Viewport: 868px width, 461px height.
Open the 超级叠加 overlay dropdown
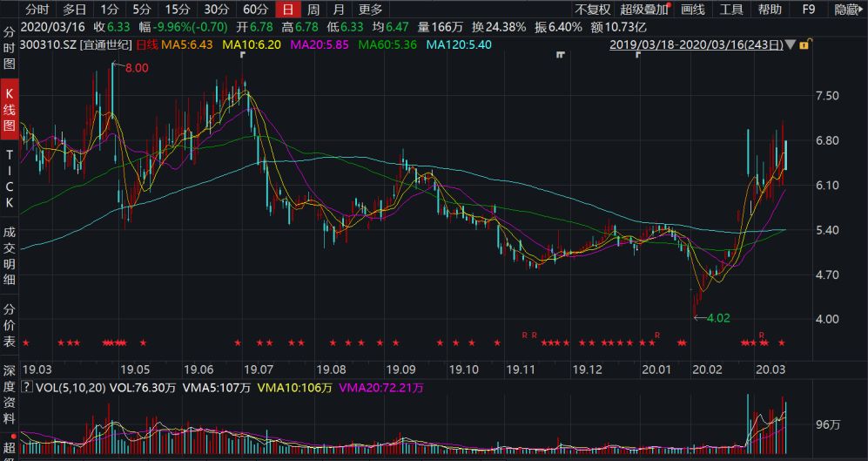[x=645, y=10]
